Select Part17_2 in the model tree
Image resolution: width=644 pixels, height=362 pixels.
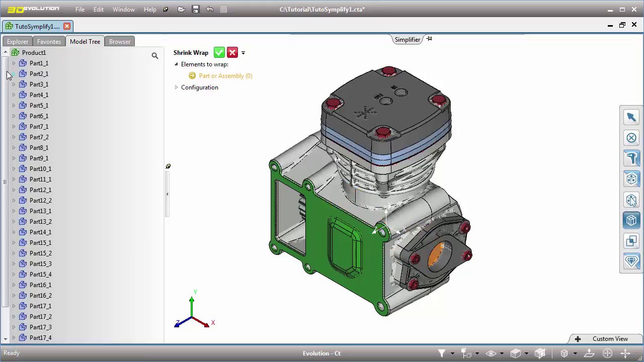pyautogui.click(x=40, y=317)
